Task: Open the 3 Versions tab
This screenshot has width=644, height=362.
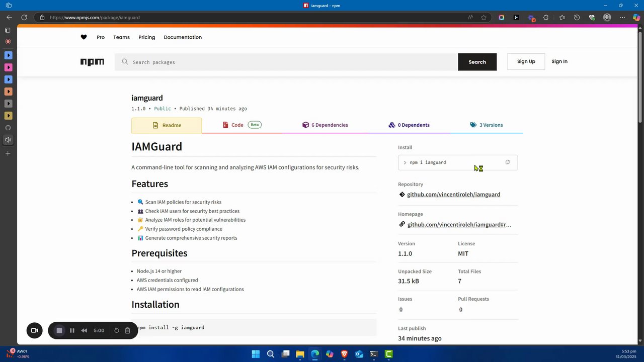Action: click(487, 125)
